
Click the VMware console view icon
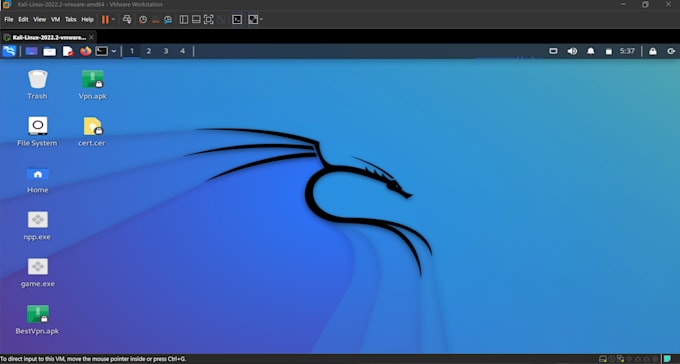coord(237,20)
